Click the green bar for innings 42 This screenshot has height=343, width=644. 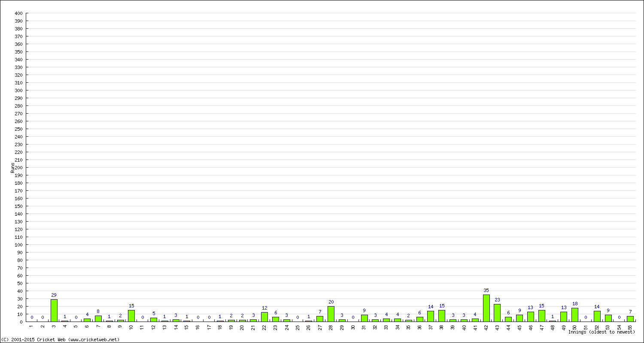(x=486, y=308)
